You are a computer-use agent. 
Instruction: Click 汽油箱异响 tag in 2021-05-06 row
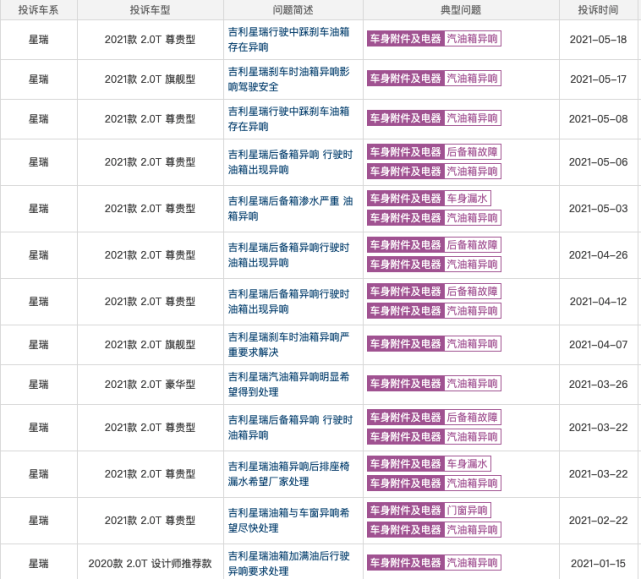click(472, 171)
